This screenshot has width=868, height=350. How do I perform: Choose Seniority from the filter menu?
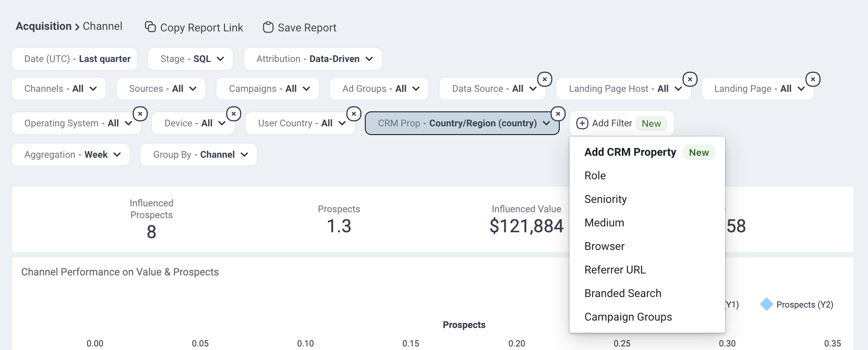pyautogui.click(x=647, y=199)
